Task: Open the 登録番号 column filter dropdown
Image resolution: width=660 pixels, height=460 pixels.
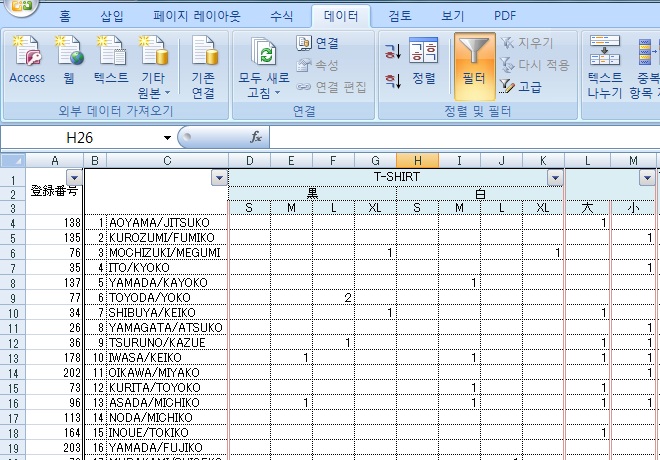Action: pos(73,177)
